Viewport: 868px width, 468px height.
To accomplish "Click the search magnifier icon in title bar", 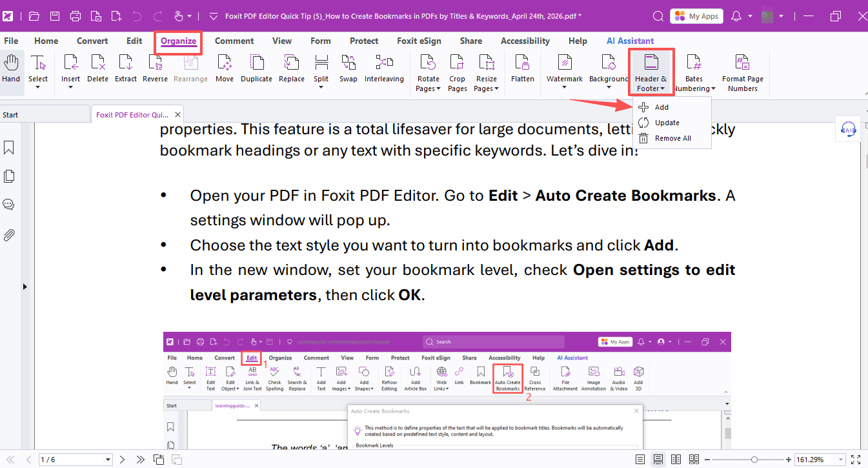I will (x=658, y=16).
